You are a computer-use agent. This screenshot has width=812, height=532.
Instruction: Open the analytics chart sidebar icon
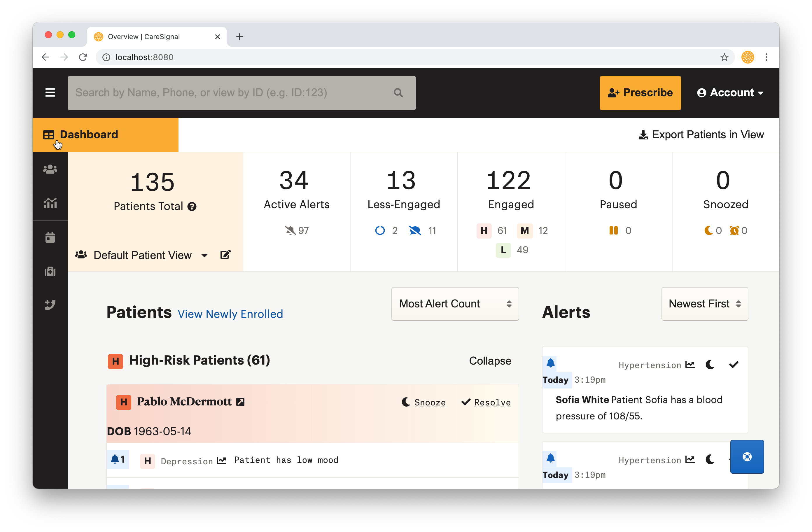coord(50,203)
